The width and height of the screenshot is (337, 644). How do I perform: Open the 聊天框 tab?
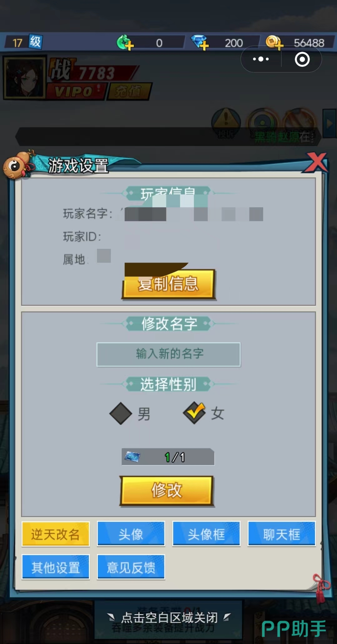[x=282, y=534]
